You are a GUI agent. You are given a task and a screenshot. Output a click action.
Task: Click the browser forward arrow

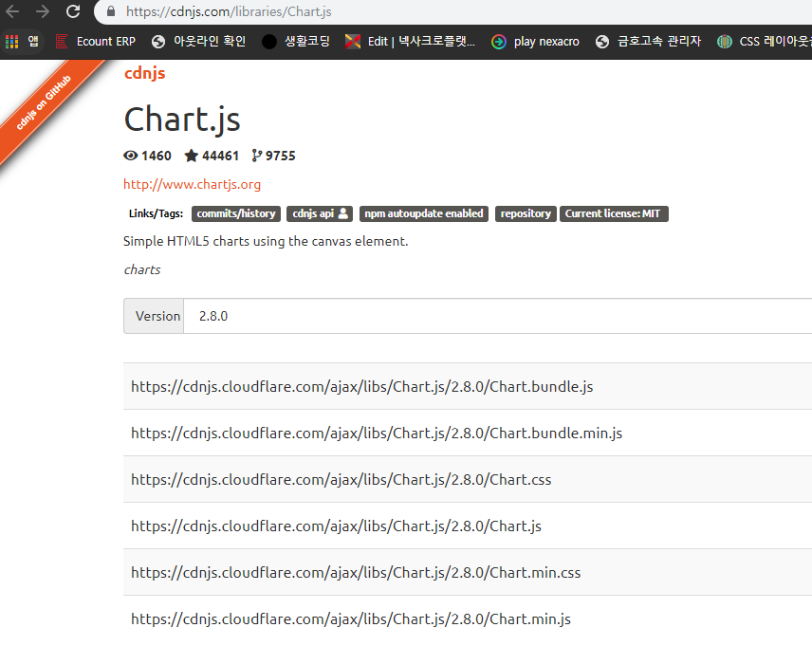(x=43, y=11)
